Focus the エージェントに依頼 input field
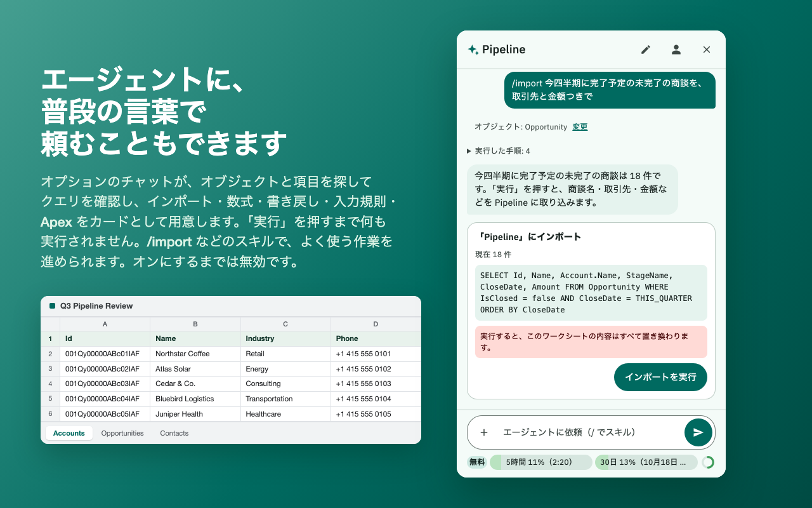The image size is (812, 508). [x=590, y=432]
